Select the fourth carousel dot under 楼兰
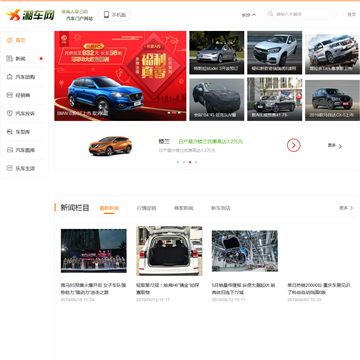 (x=196, y=162)
